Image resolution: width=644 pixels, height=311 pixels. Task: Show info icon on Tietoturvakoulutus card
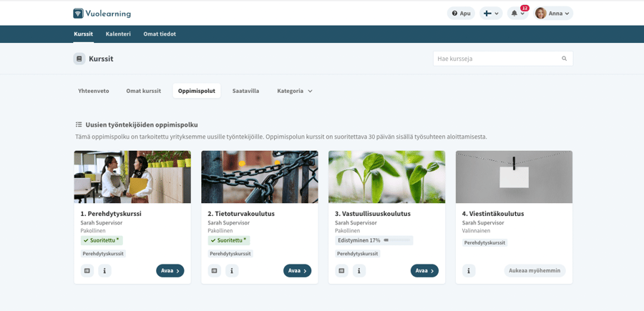[x=232, y=271]
